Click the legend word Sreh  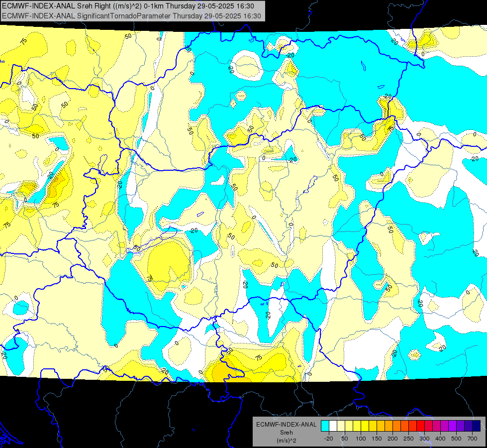click(287, 433)
